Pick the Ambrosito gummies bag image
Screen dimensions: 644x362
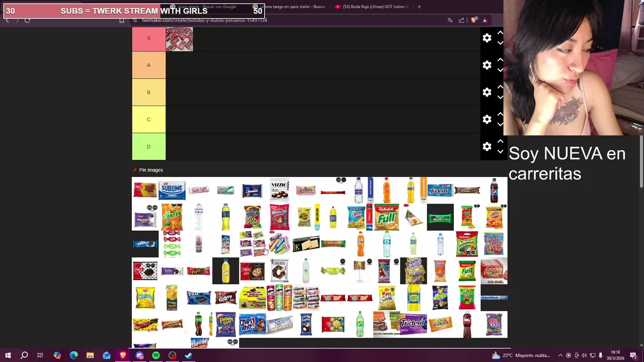(x=467, y=244)
